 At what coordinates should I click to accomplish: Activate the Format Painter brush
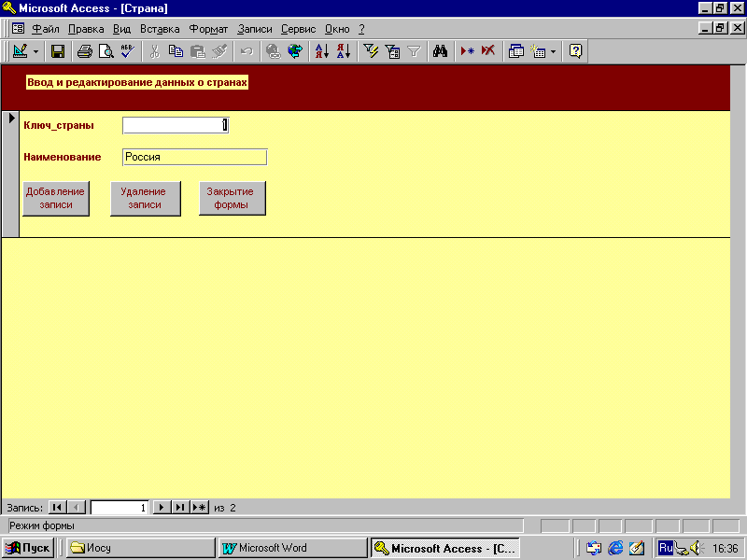[219, 51]
